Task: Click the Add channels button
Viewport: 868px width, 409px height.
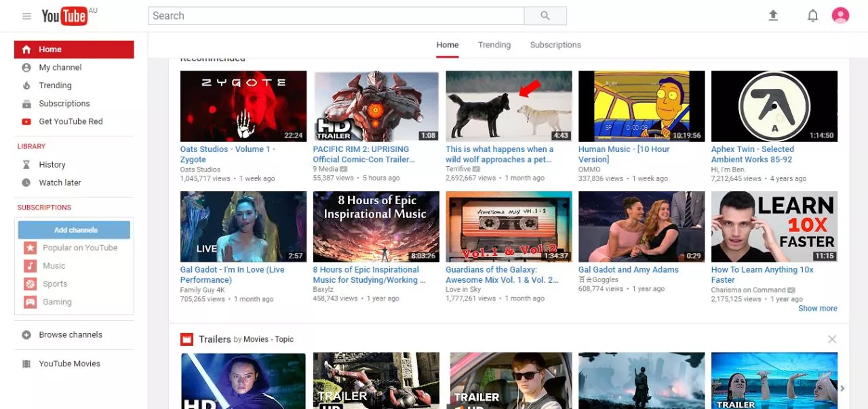Action: point(75,230)
